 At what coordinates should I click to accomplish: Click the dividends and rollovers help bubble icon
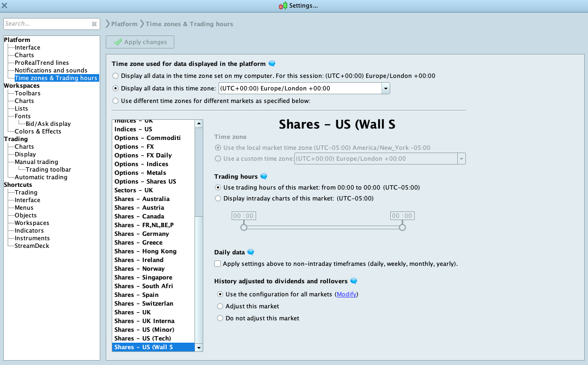coord(354,281)
